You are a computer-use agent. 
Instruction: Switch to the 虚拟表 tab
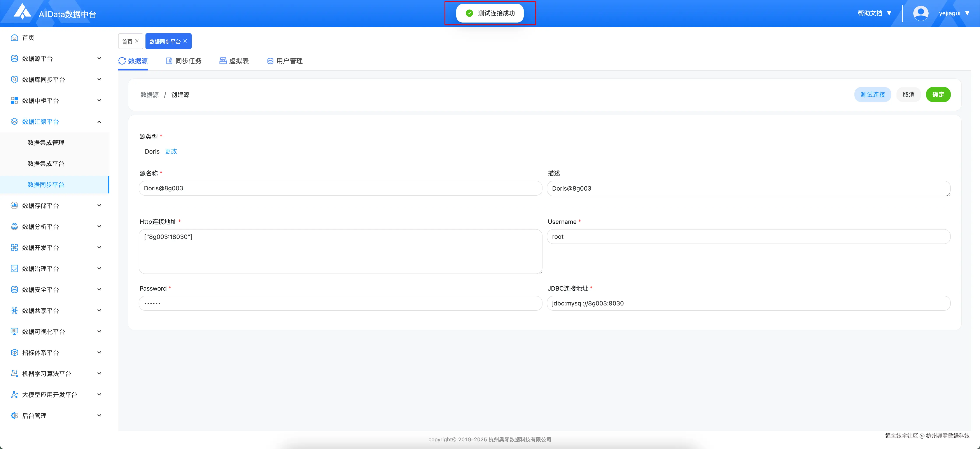pos(234,61)
